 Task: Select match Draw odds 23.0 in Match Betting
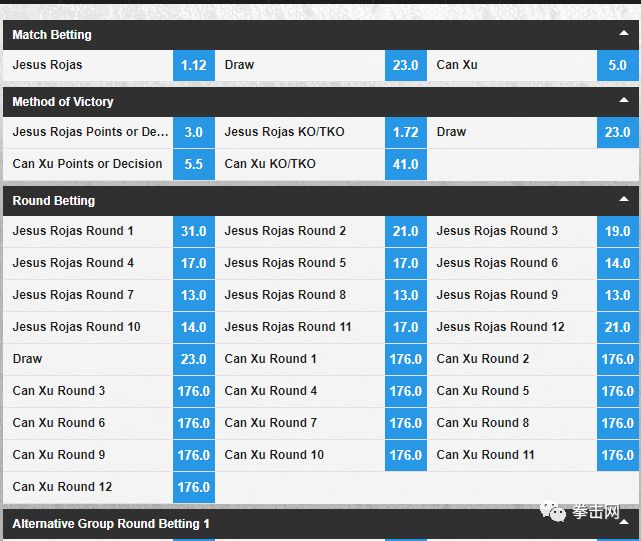[x=406, y=65]
